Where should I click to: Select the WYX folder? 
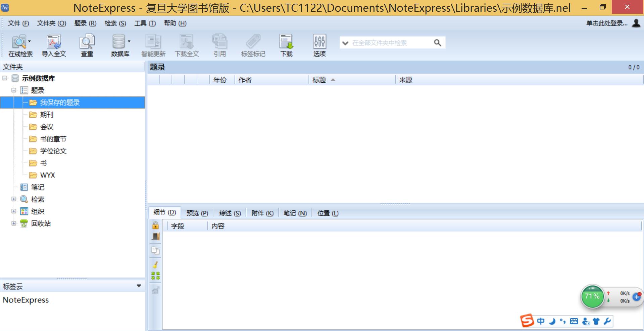(47, 175)
